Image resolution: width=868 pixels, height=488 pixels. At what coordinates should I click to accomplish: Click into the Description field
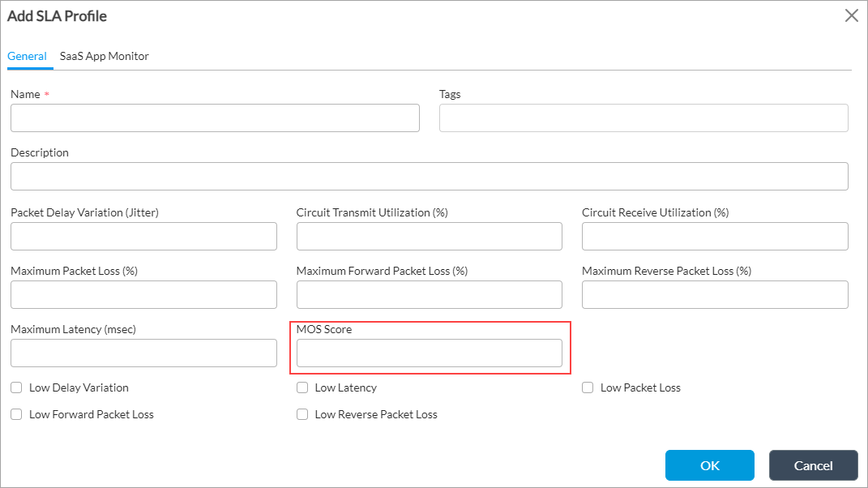(x=429, y=176)
